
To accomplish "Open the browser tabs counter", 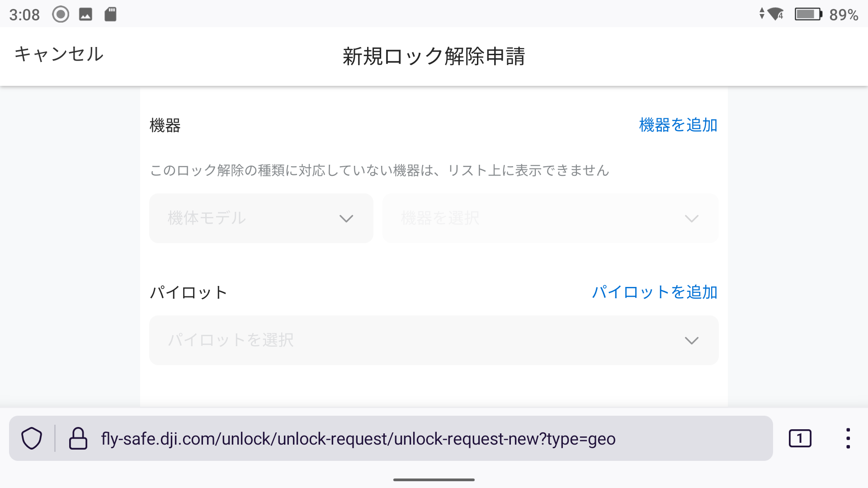I will [800, 438].
